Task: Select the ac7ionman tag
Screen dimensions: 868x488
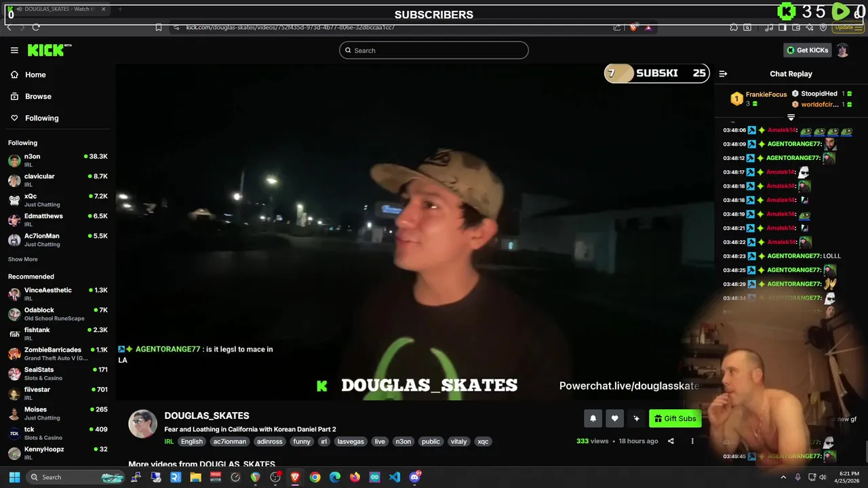Action: click(230, 441)
